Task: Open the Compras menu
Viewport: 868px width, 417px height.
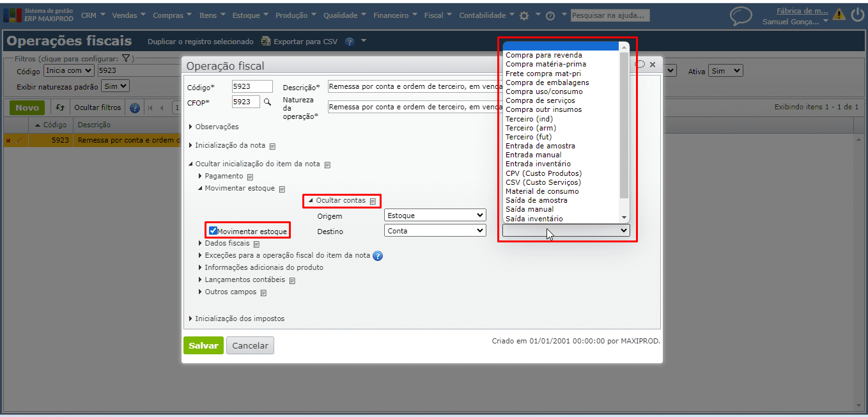Action: point(173,15)
